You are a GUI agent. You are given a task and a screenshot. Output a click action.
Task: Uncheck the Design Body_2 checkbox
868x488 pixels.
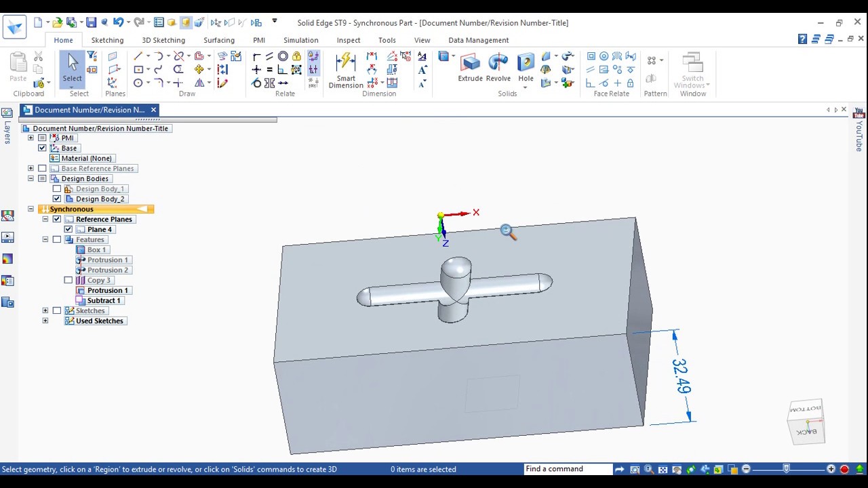57,199
